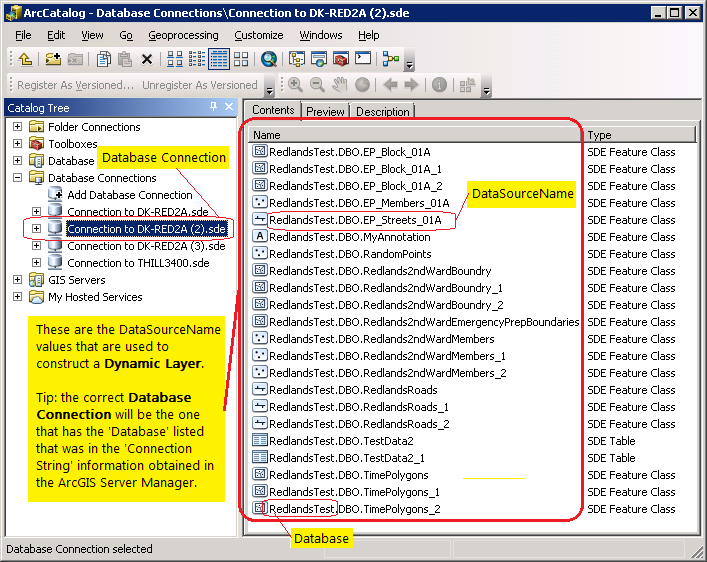Open the Customize menu
Viewport: 707px width, 562px height.
pos(258,35)
